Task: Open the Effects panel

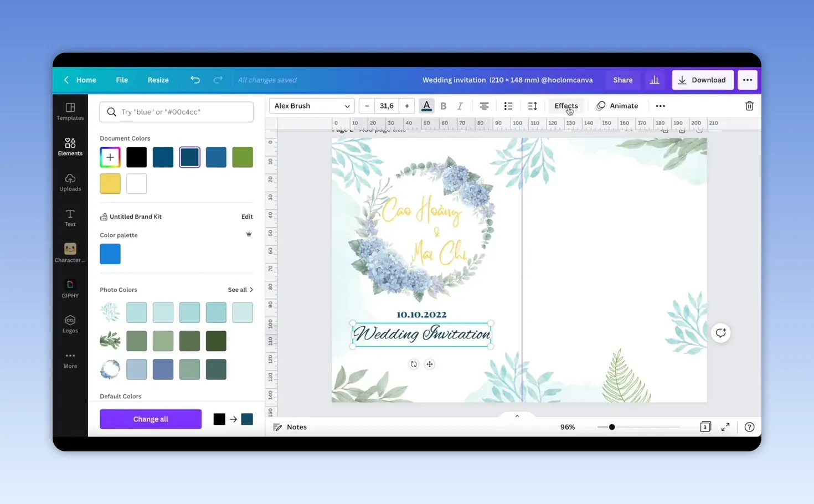Action: pos(566,106)
